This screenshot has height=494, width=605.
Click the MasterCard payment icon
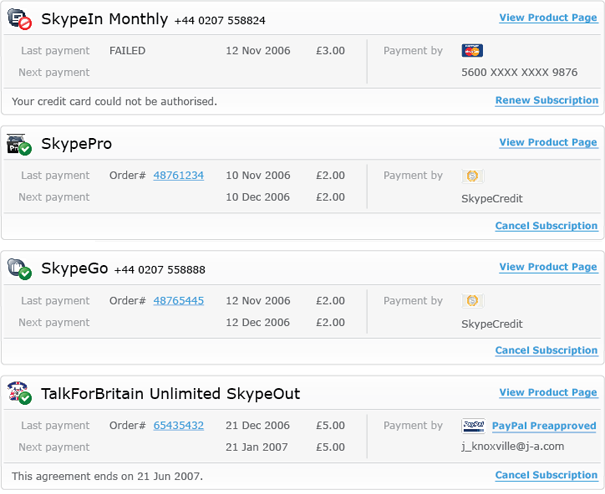point(472,51)
